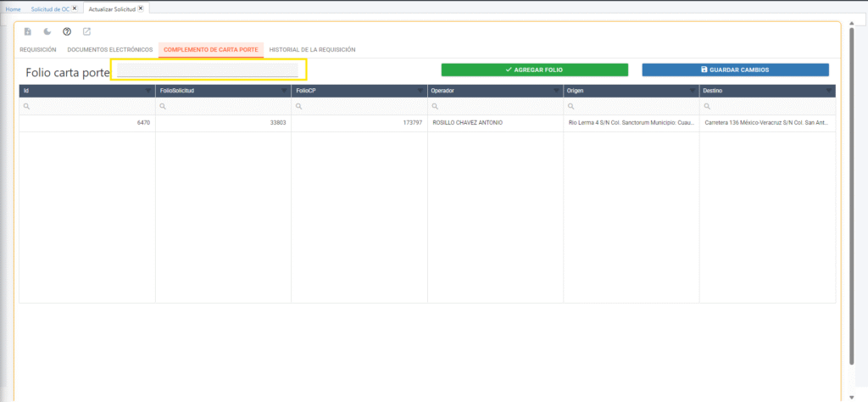Focus the Folio carta porte input field
868x402 pixels.
pos(208,71)
